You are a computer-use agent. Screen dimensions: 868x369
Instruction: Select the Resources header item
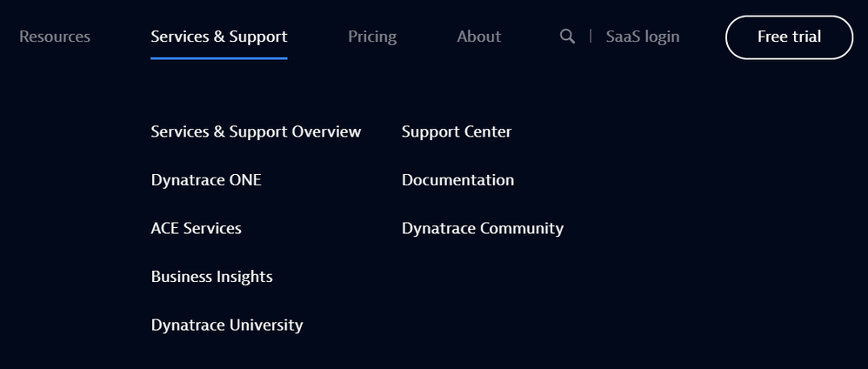pyautogui.click(x=55, y=37)
